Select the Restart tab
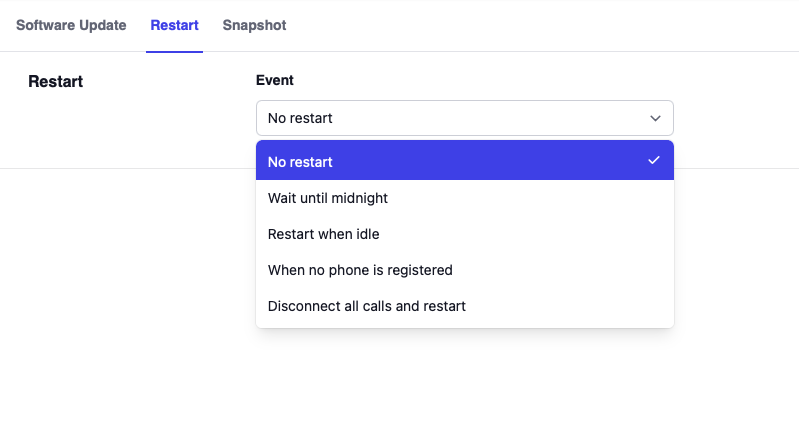The width and height of the screenshot is (799, 423). point(174,25)
